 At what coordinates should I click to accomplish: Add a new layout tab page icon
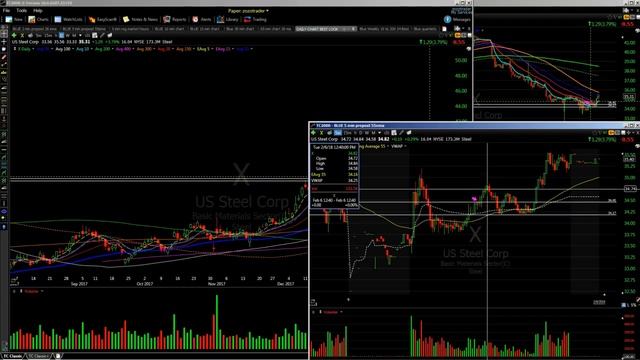(444, 29)
